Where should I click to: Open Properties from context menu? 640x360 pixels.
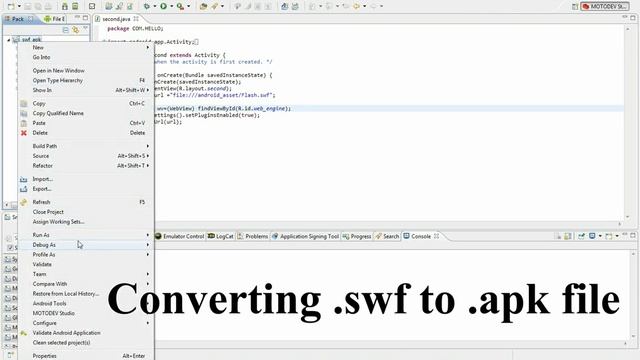(87, 356)
